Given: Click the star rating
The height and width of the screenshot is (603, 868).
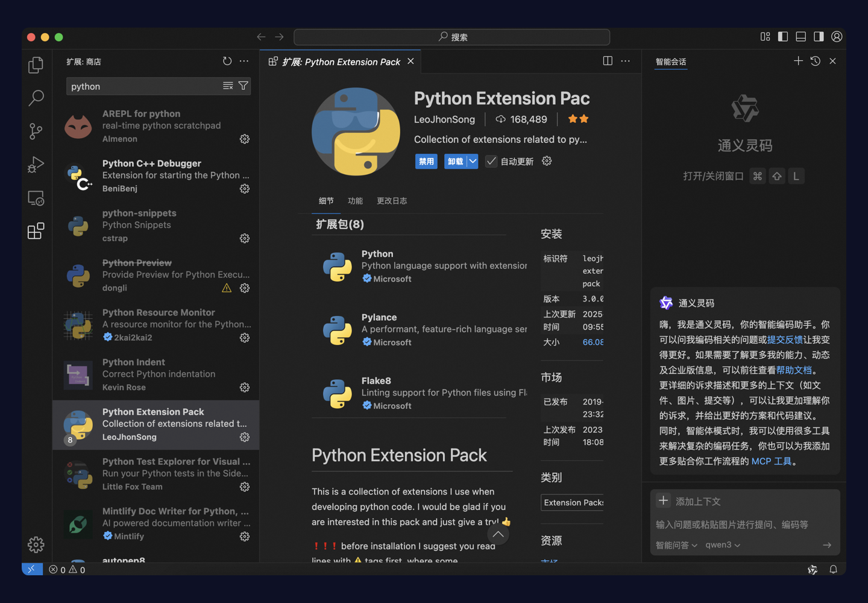Looking at the screenshot, I should tap(578, 119).
